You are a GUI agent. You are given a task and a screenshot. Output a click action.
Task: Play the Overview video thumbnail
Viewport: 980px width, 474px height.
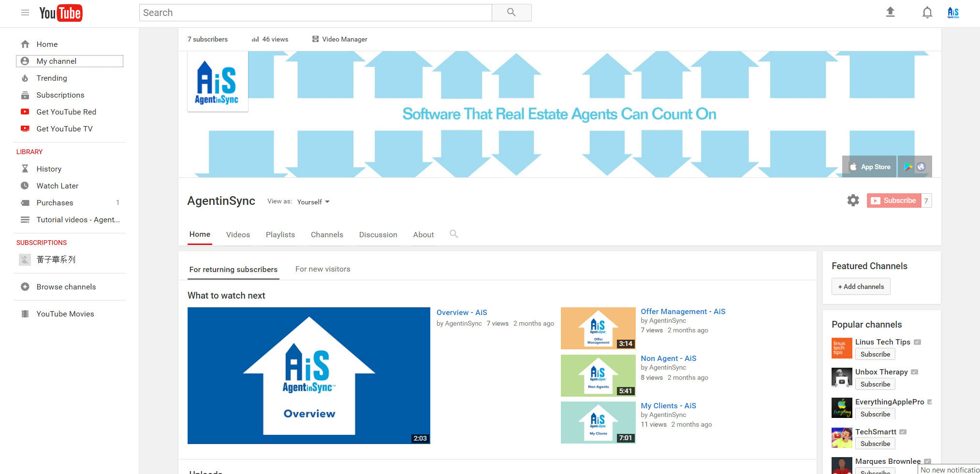click(x=309, y=375)
